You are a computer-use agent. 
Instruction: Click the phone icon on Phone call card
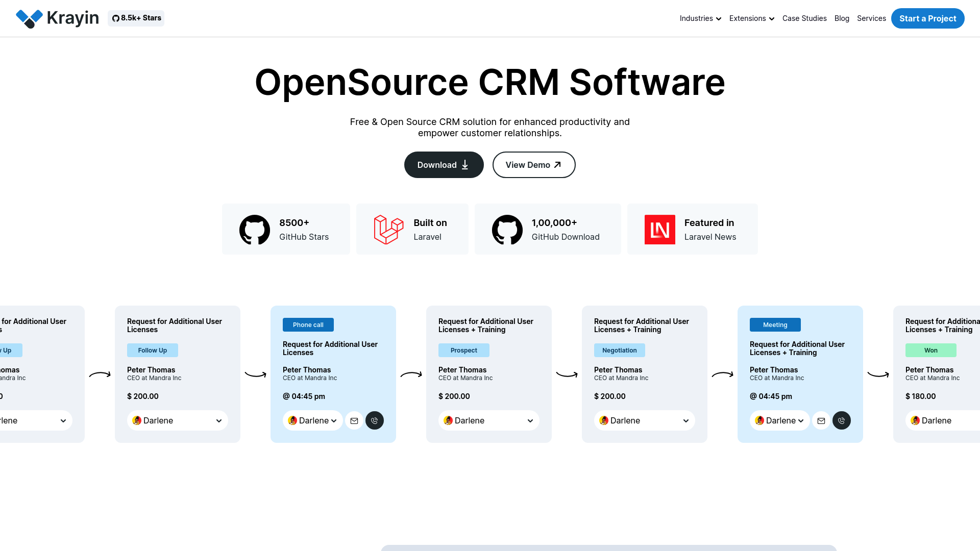tap(375, 421)
